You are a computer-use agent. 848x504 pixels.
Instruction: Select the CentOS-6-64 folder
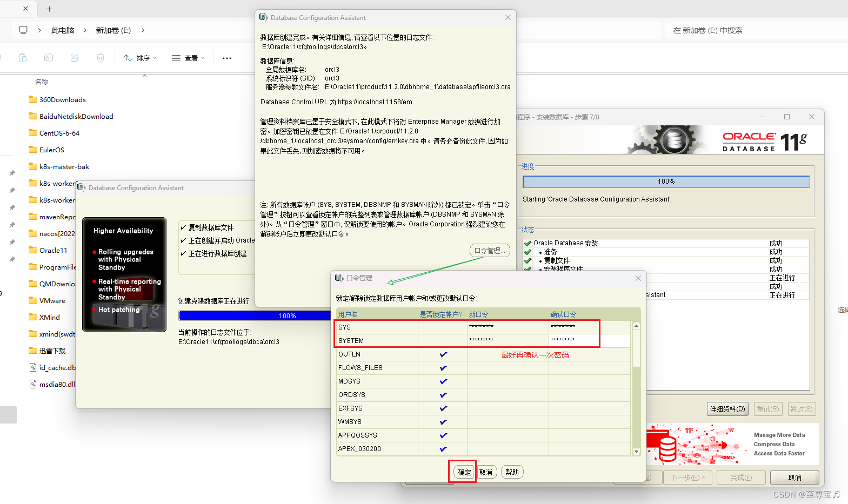coord(54,133)
